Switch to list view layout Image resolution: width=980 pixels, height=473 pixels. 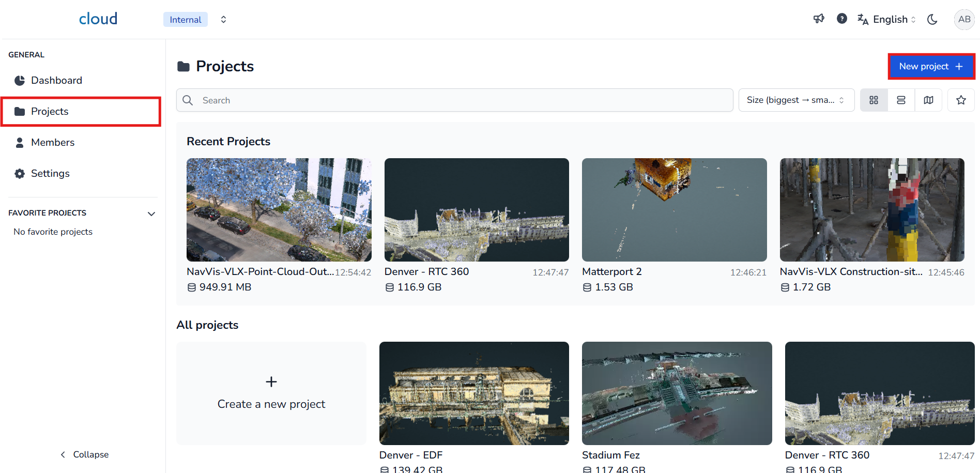901,100
